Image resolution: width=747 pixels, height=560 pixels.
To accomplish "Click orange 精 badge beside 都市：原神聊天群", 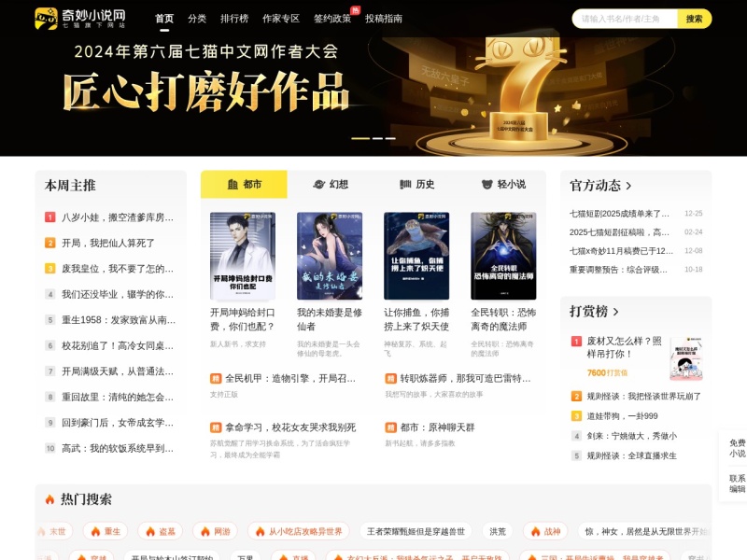I will 390,427.
